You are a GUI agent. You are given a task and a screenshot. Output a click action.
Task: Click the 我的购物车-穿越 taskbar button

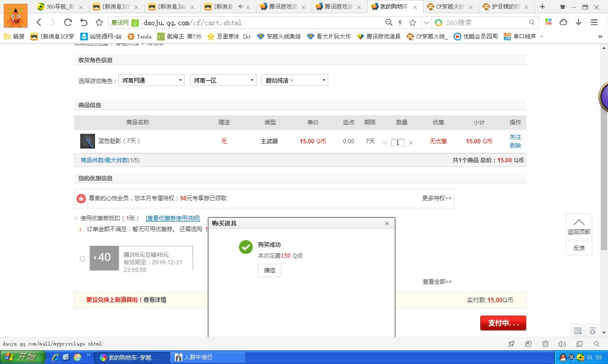click(x=133, y=357)
